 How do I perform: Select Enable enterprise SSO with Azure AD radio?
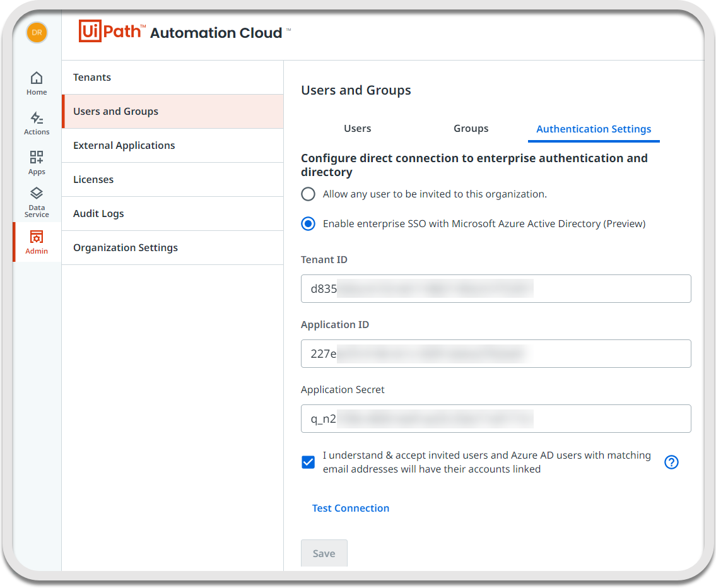[308, 224]
